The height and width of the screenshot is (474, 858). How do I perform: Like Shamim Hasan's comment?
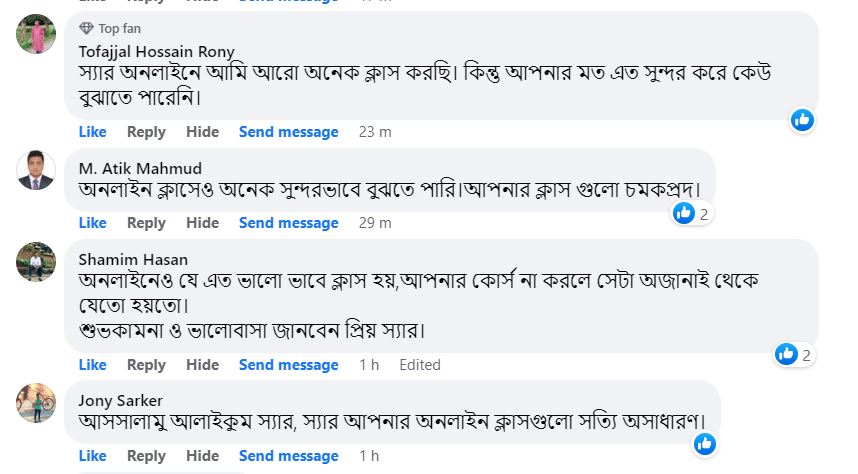pos(92,365)
